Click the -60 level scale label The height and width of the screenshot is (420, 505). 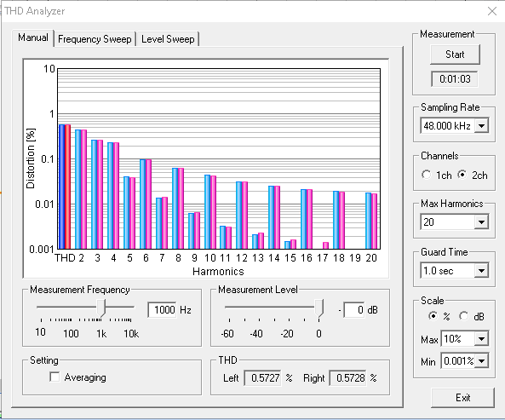[227, 333]
